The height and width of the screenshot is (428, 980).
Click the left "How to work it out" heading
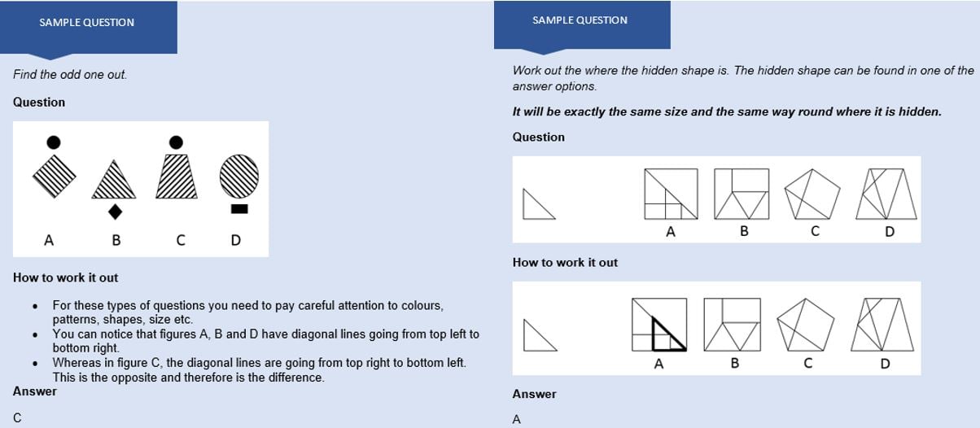tap(66, 277)
